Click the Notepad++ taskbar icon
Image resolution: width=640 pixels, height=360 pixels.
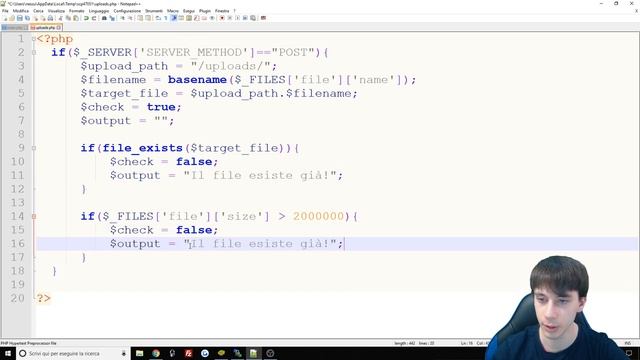(x=253, y=353)
